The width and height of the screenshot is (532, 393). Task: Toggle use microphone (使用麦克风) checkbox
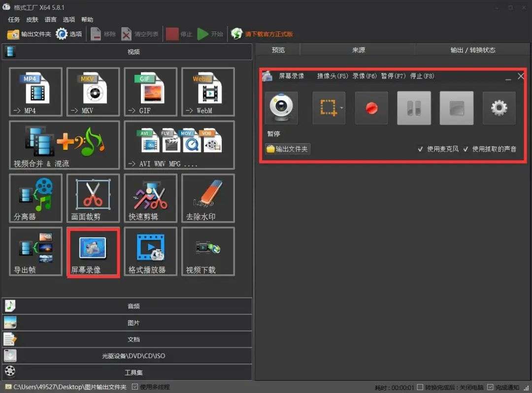[x=420, y=149]
